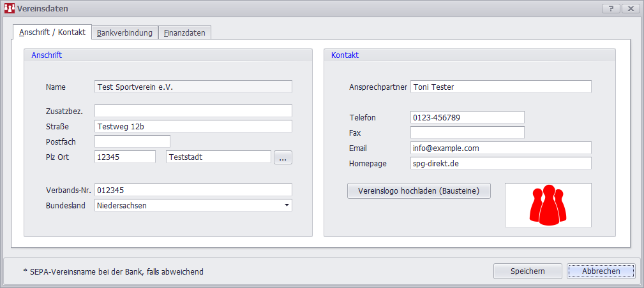Click the Verbands-Nr. input field
644x288 pixels.
point(193,190)
